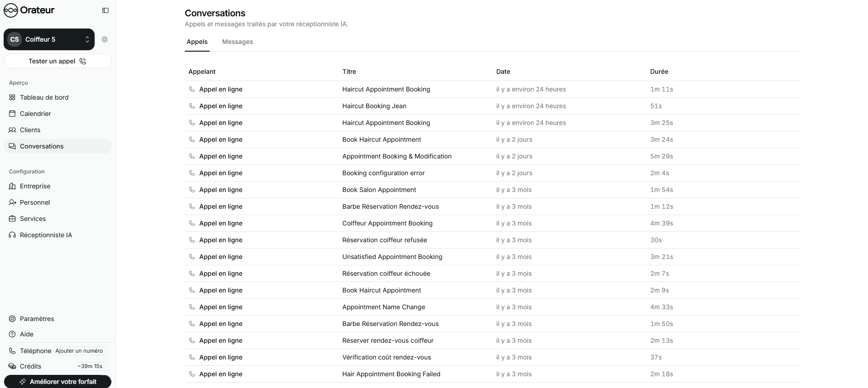Click phone icon of Appointment Name Change row
Image resolution: width=868 pixels, height=388 pixels.
coord(192,307)
